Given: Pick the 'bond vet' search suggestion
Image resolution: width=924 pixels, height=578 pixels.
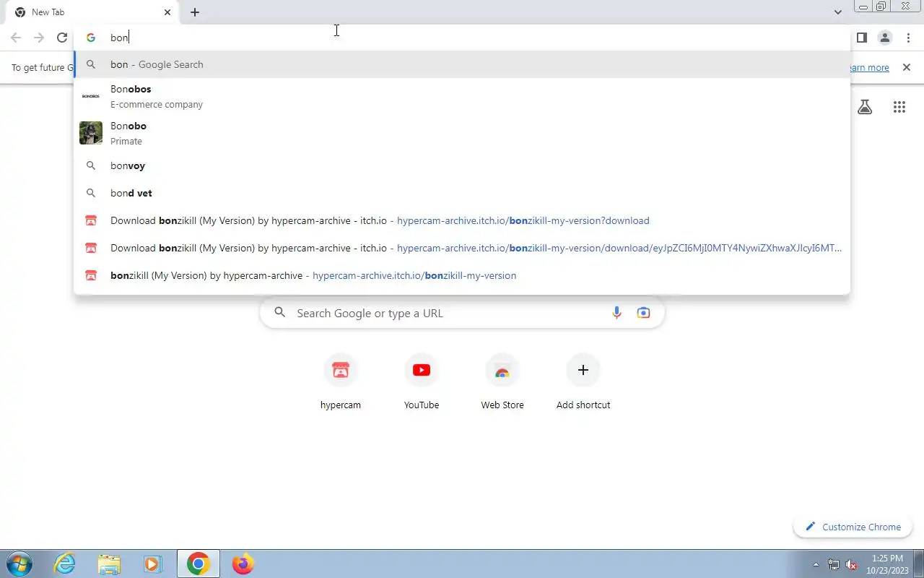Looking at the screenshot, I should tap(462, 193).
